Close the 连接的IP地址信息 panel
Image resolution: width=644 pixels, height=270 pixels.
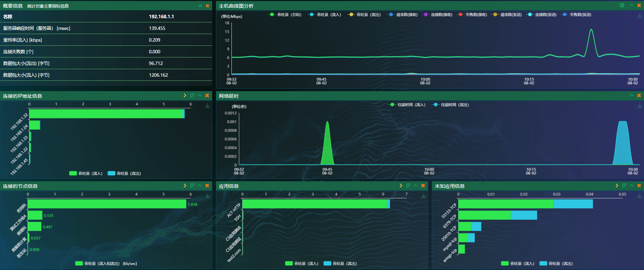point(207,95)
